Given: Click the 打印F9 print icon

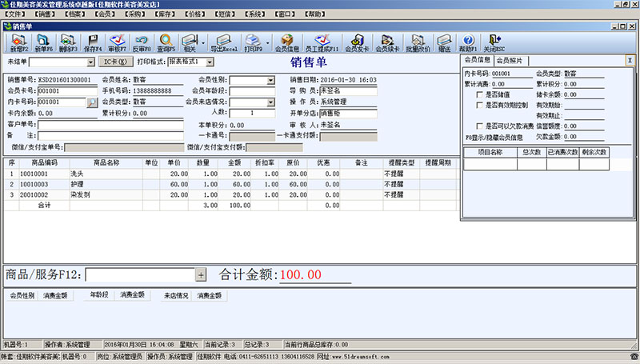Looking at the screenshot, I should pyautogui.click(x=253, y=43).
